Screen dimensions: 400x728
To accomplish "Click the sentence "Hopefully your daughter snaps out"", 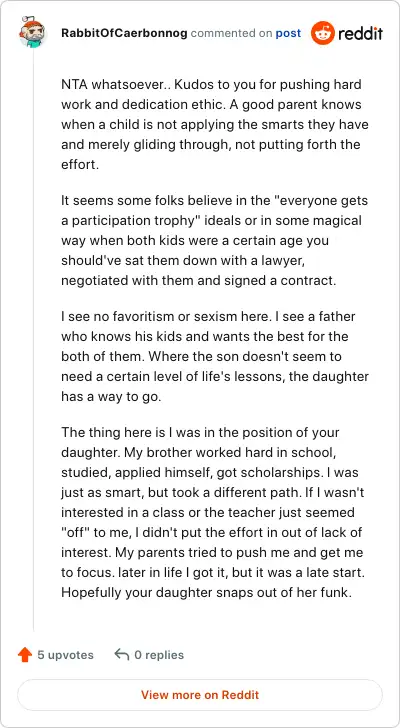I will click(205, 593).
